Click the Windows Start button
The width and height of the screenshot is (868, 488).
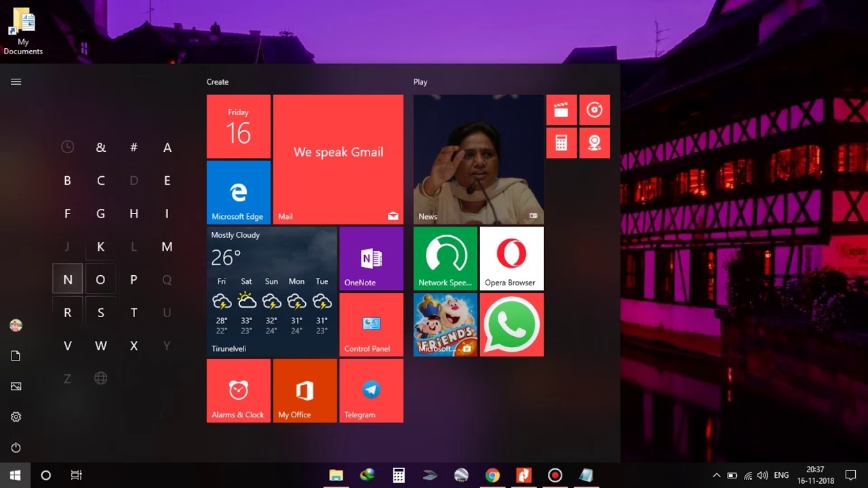click(x=15, y=475)
